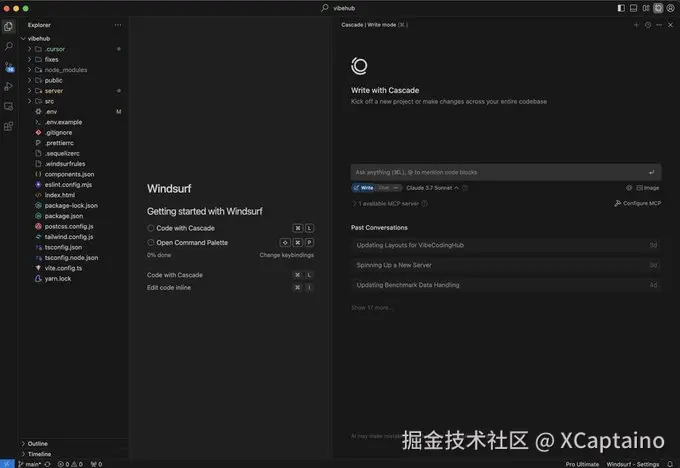
Task: Open the Spinning Up a New Server conversation
Action: click(506, 265)
